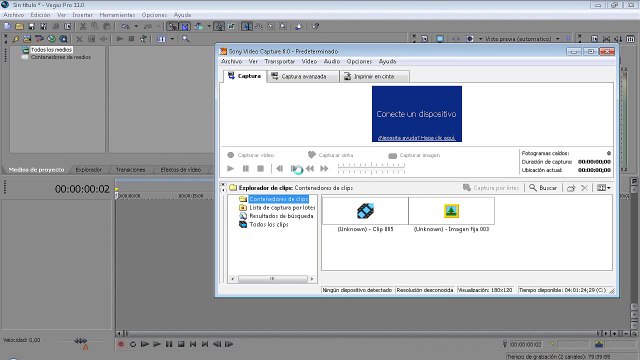Toggle Auto preview in media toolbar

[143, 39]
